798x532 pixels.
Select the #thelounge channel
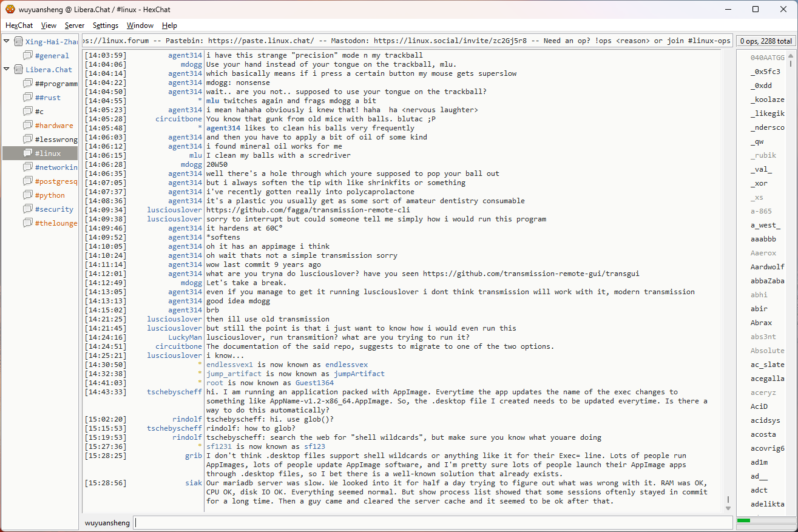[56, 223]
